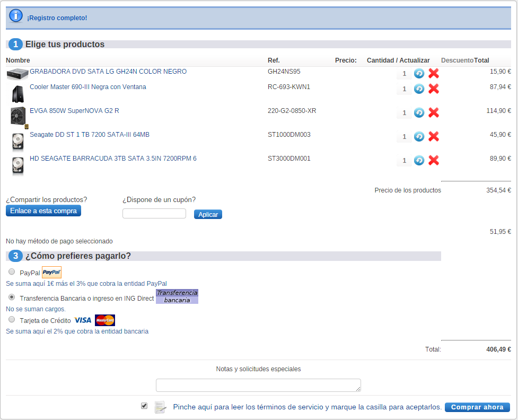Open HD SEAGATE BARRACUDA 3TB product link
The image size is (518, 420).
(x=113, y=158)
